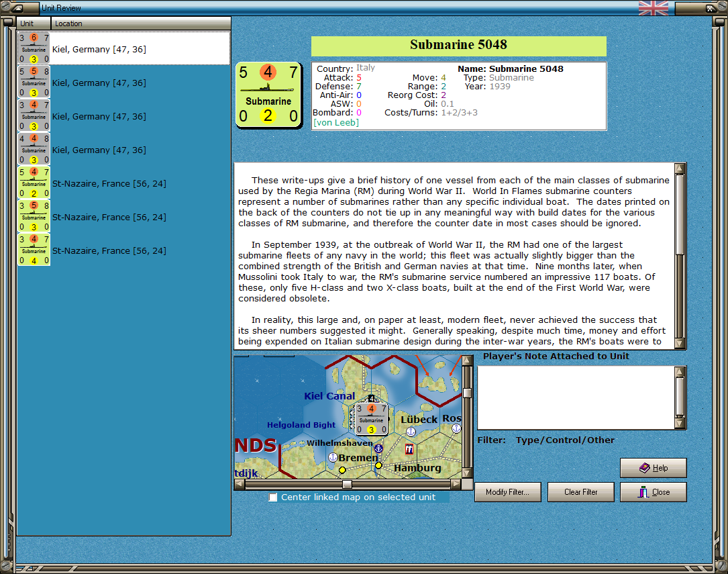Image resolution: width=728 pixels, height=574 pixels.
Task: Select the 3-4-7 grey submarine counter at Kiel
Action: pyautogui.click(x=34, y=115)
